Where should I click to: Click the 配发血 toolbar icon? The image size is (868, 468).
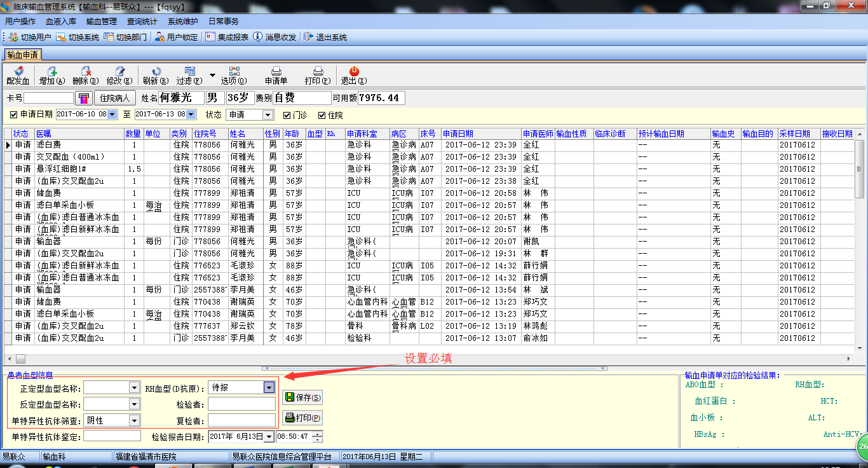coord(18,71)
